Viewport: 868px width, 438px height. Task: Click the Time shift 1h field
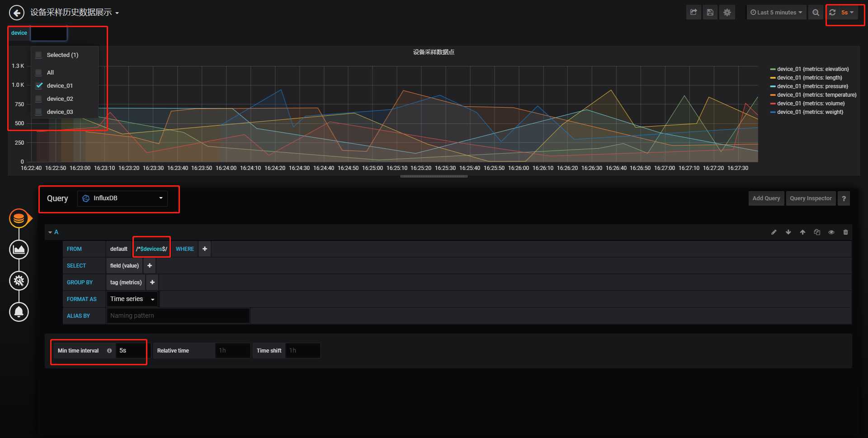click(303, 351)
